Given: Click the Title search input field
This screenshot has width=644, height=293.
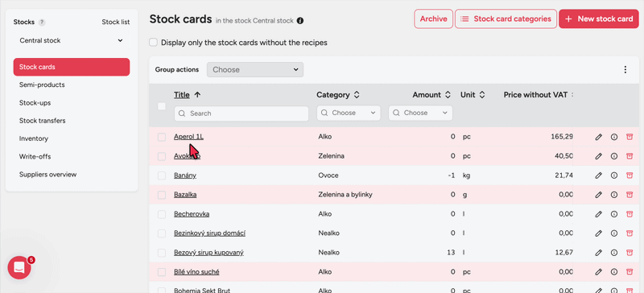Looking at the screenshot, I should pyautogui.click(x=241, y=113).
